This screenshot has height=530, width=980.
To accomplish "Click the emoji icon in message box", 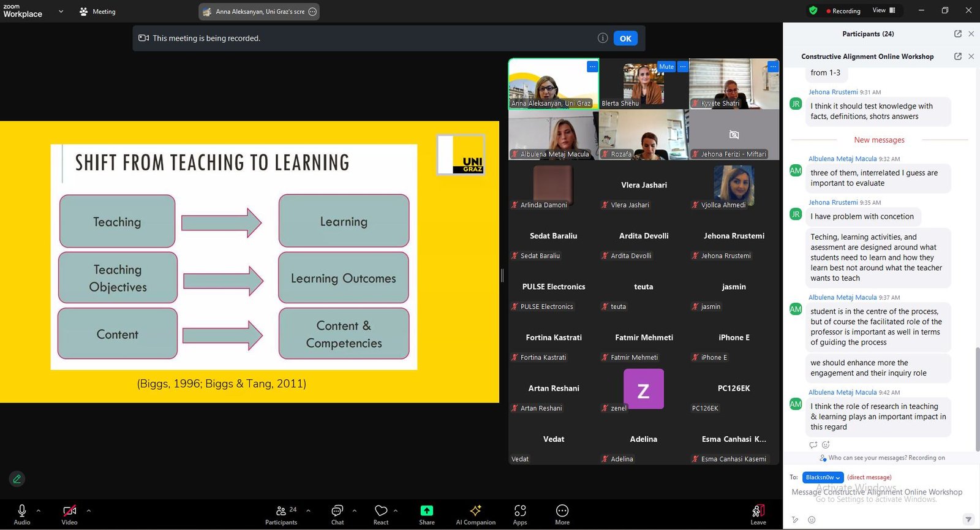I will pos(812,520).
